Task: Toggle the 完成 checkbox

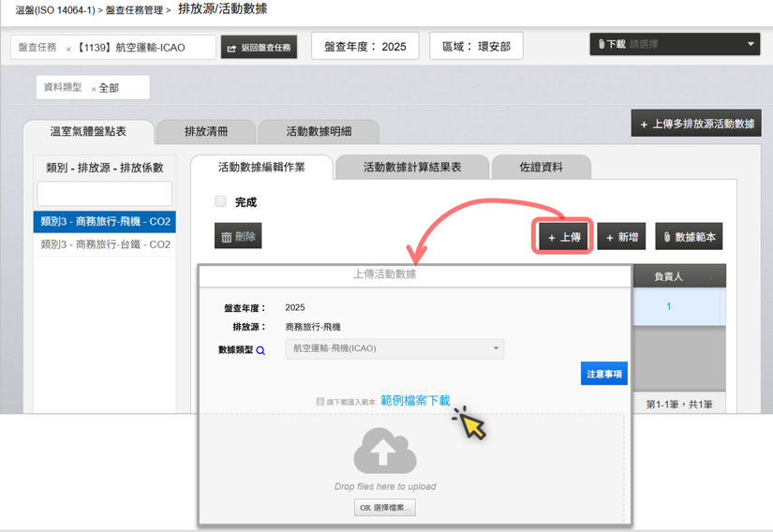Action: tap(221, 201)
